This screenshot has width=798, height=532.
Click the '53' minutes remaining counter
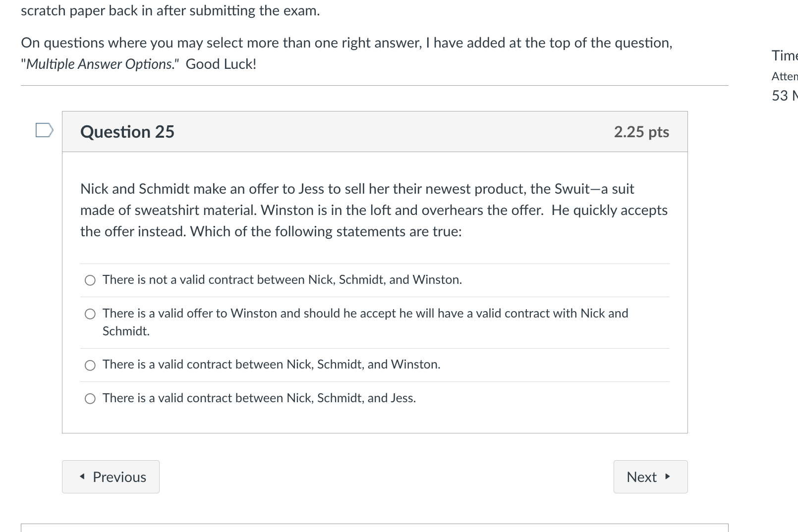point(783,95)
